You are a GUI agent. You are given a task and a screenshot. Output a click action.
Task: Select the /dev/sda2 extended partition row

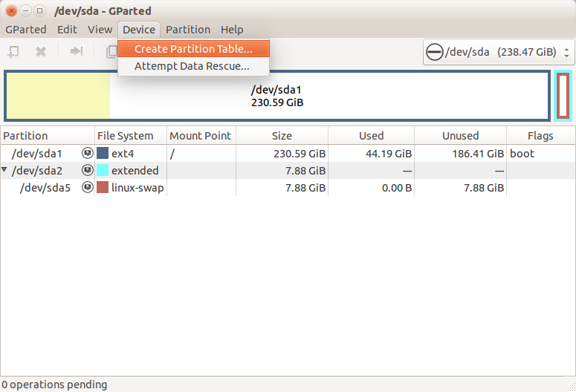point(288,170)
